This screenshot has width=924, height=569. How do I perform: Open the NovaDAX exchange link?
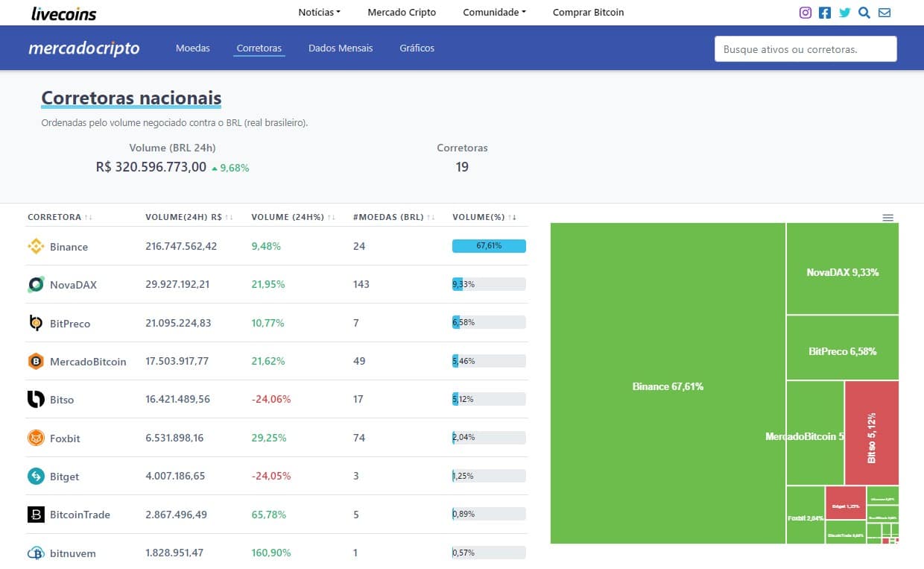click(73, 285)
